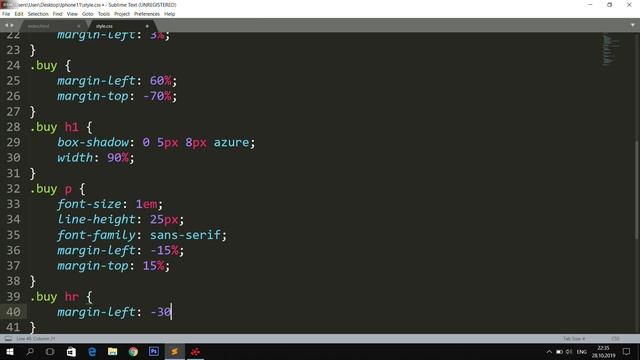
Task: Switch to the index.html tab
Action: click(x=39, y=26)
